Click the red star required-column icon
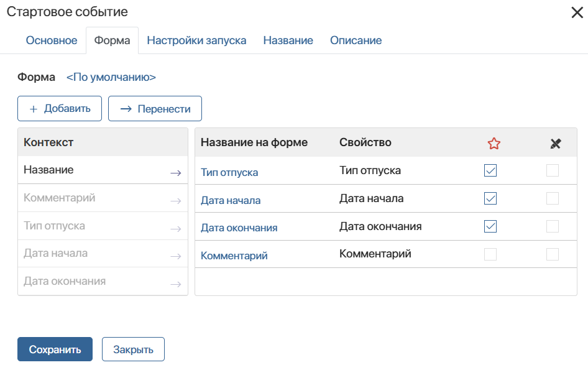Screen dimensions: 588x365 tap(494, 143)
